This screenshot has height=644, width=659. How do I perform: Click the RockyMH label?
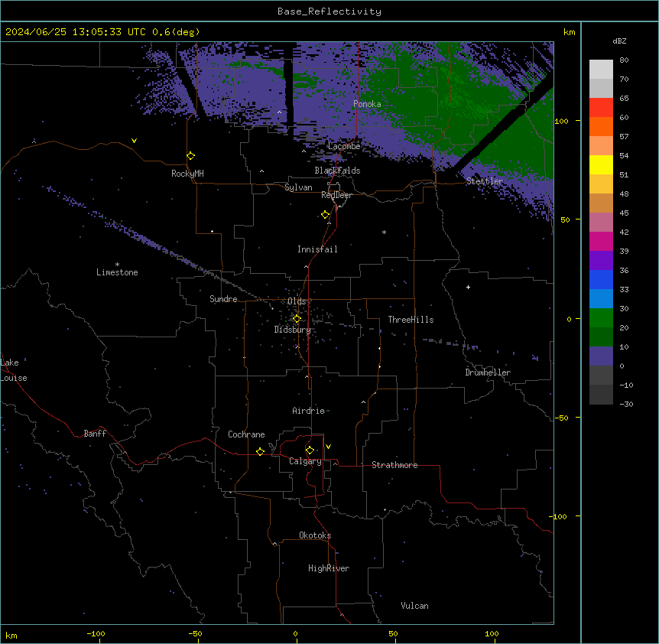(x=187, y=174)
